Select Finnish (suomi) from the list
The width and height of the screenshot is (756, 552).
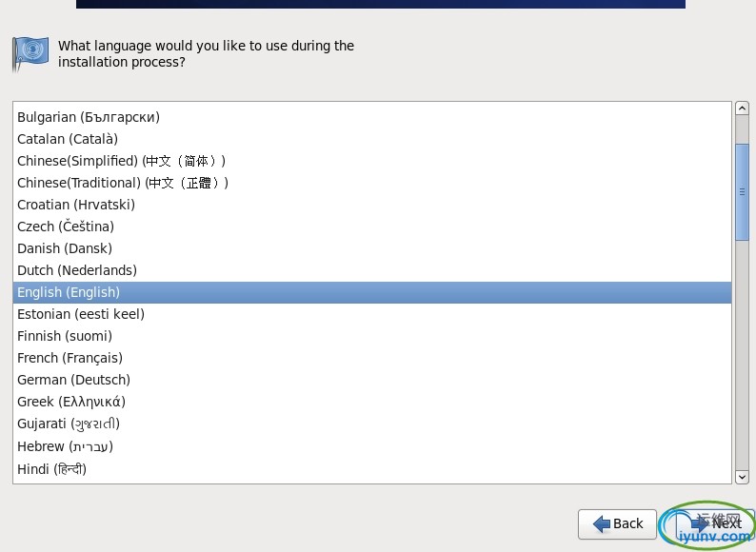tap(372, 337)
